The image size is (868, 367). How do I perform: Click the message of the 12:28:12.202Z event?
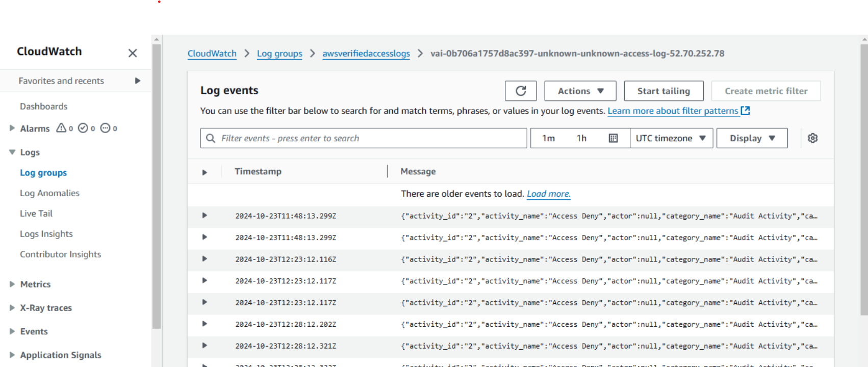click(609, 324)
